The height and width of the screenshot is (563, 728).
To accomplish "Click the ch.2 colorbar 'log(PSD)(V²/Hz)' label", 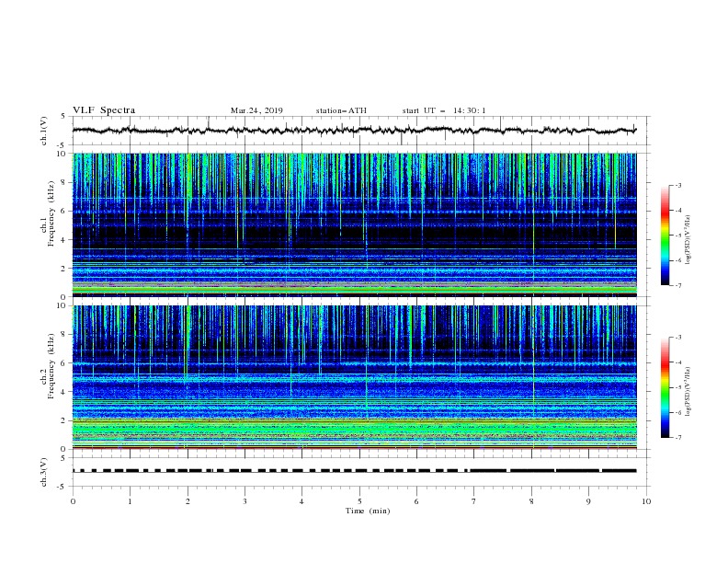I will (x=688, y=392).
